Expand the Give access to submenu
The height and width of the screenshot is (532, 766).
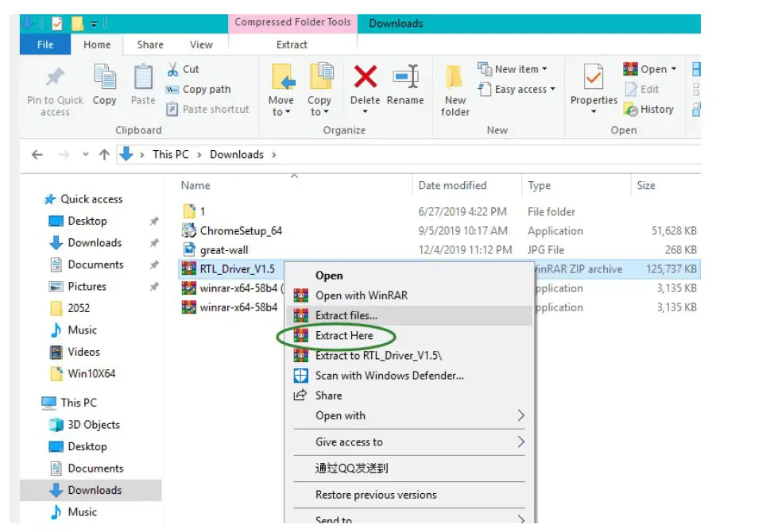520,441
